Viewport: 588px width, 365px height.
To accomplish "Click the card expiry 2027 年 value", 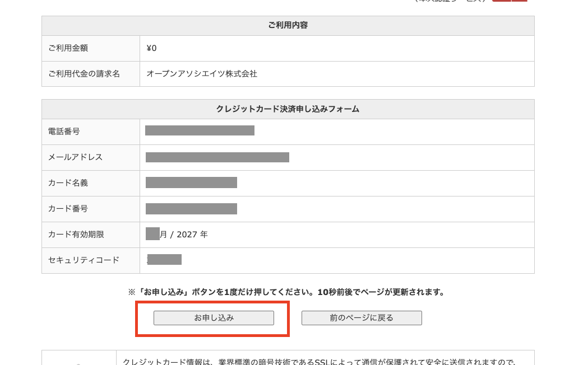I will point(192,235).
